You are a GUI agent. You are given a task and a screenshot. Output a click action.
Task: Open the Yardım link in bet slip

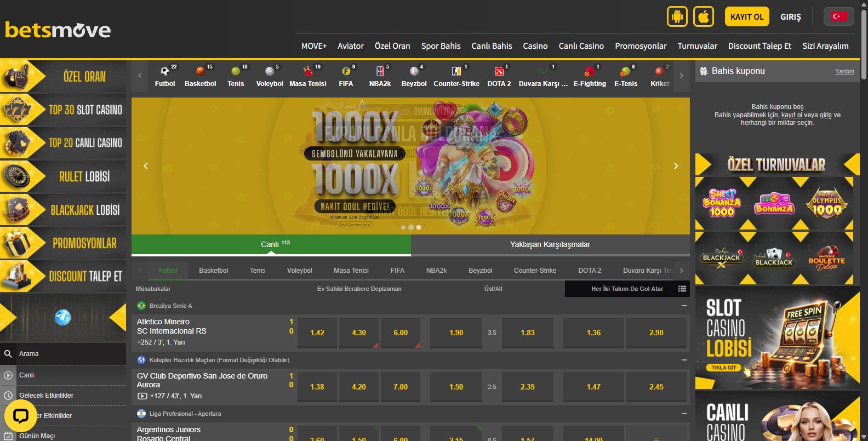844,71
